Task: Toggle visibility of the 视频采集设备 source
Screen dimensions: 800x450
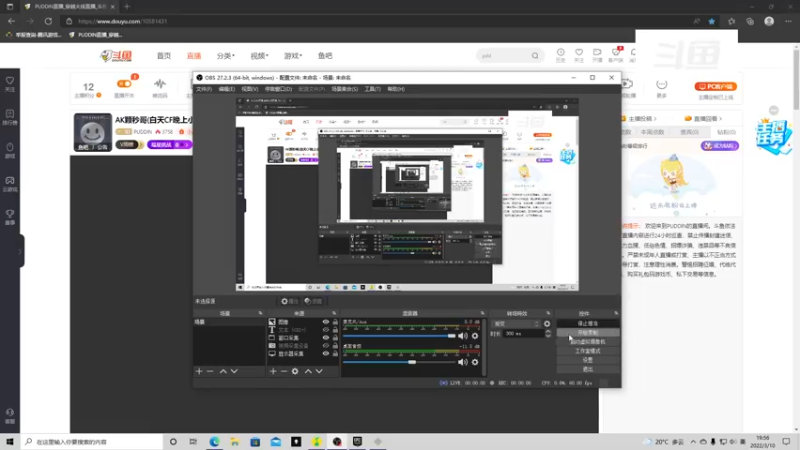Action: pyautogui.click(x=326, y=345)
